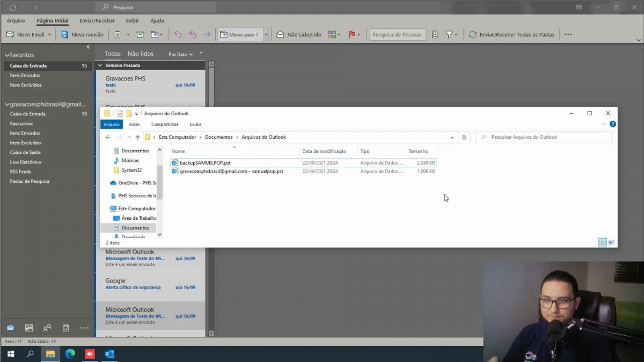Open the Início tab in Explorer
The height and width of the screenshot is (362, 644).
pyautogui.click(x=134, y=124)
